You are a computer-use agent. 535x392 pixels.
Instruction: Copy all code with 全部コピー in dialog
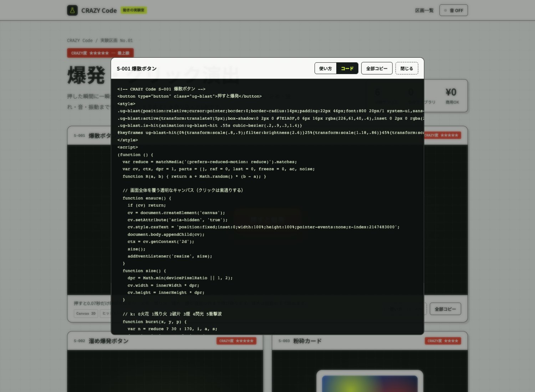click(x=377, y=68)
